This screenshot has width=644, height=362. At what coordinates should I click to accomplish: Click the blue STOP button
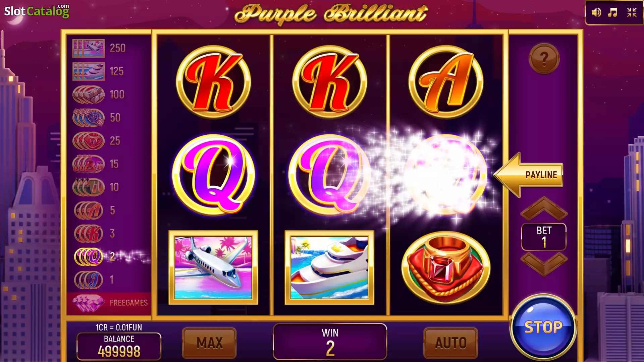pyautogui.click(x=543, y=327)
